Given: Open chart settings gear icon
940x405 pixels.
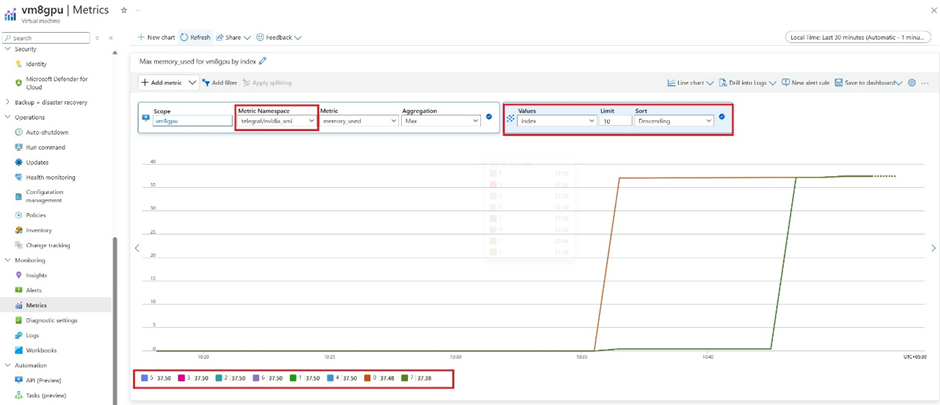Looking at the screenshot, I should point(912,83).
